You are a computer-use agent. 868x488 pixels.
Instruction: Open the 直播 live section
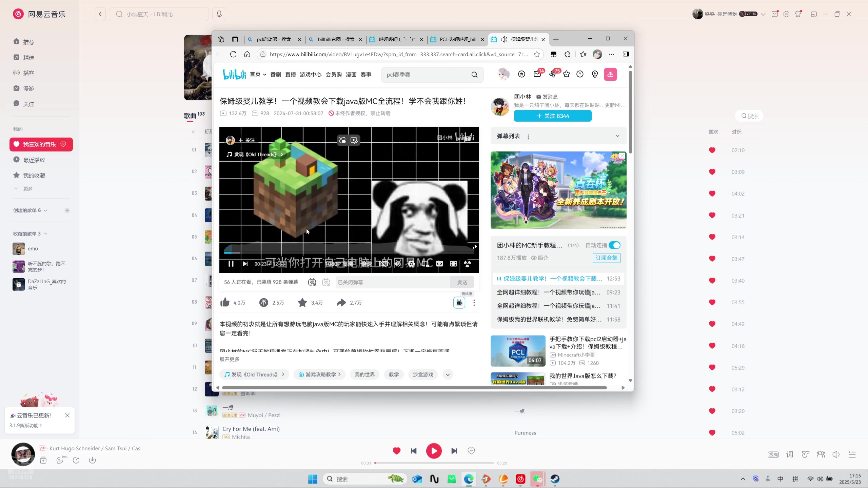click(x=291, y=75)
